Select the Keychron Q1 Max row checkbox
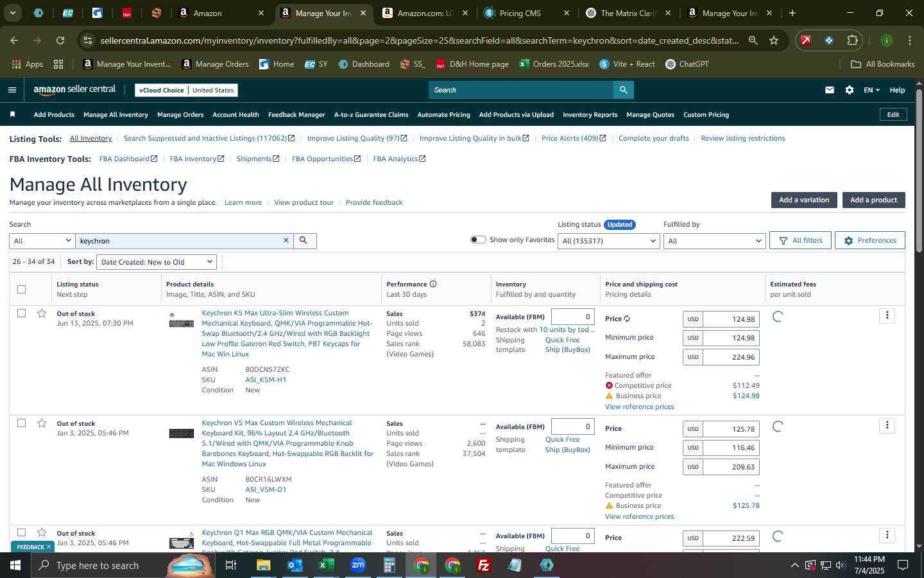The height and width of the screenshot is (578, 924). [x=21, y=532]
